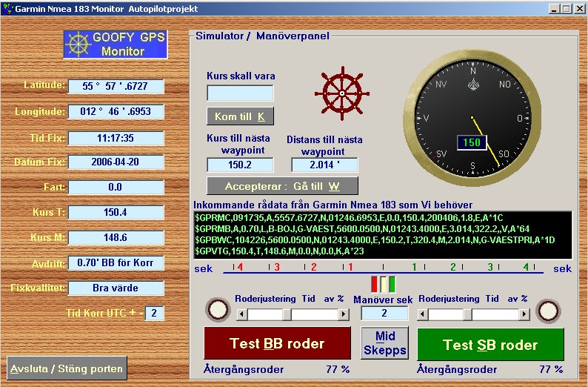This screenshot has height=387, width=588.
Task: Click the $GPRMB raw data line
Action: click(x=362, y=228)
